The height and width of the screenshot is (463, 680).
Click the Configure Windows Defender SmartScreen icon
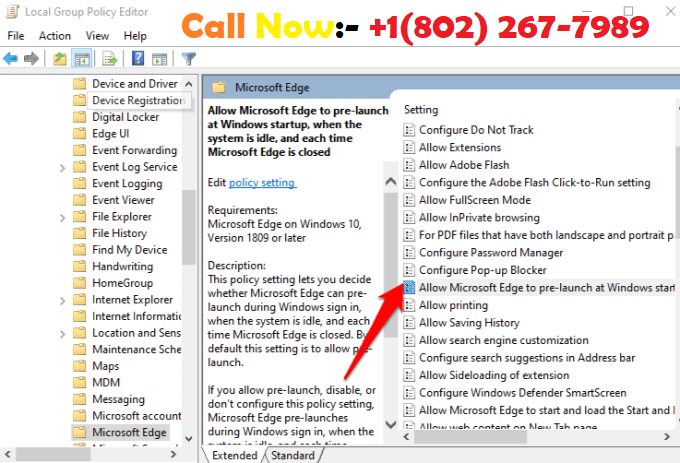409,393
